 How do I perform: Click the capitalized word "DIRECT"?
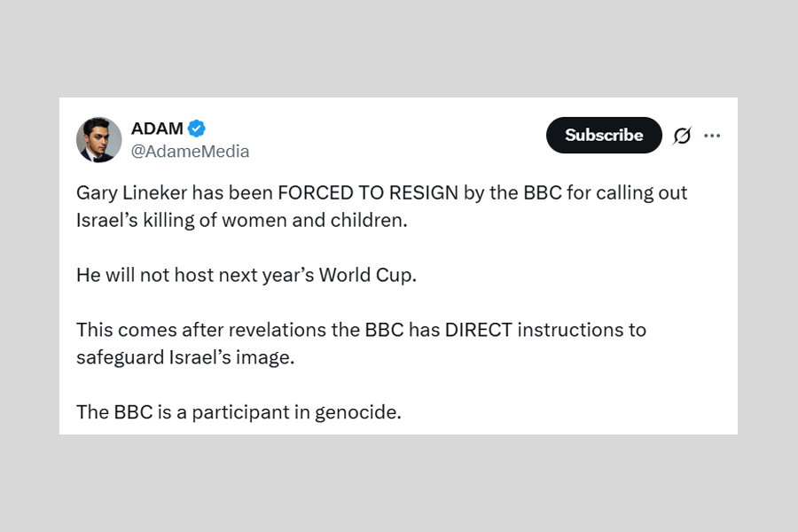pos(479,330)
